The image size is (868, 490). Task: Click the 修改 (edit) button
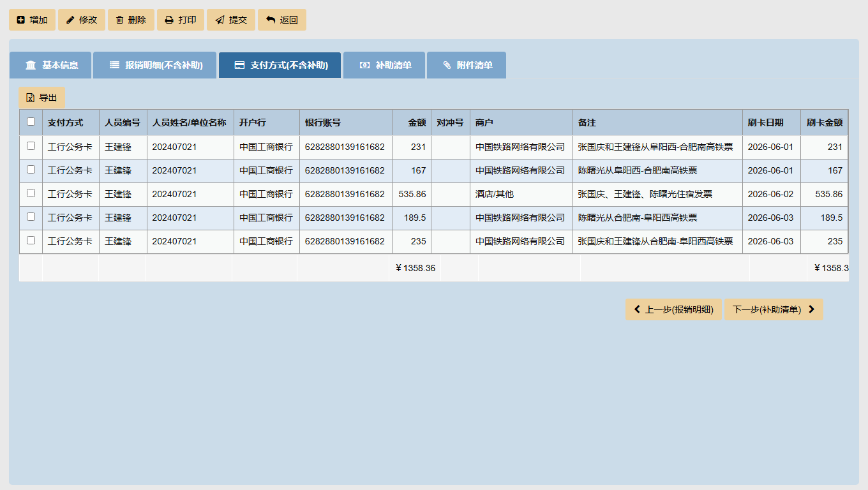(x=82, y=20)
